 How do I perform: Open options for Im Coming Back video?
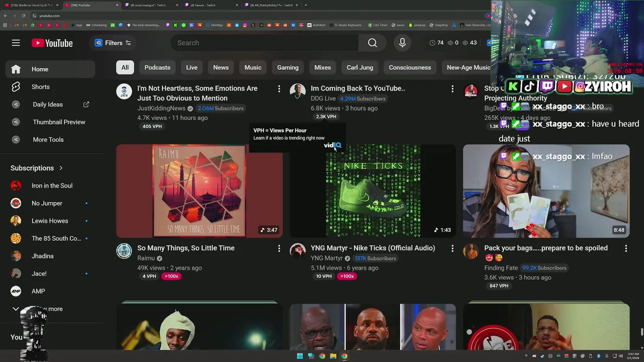click(x=452, y=89)
